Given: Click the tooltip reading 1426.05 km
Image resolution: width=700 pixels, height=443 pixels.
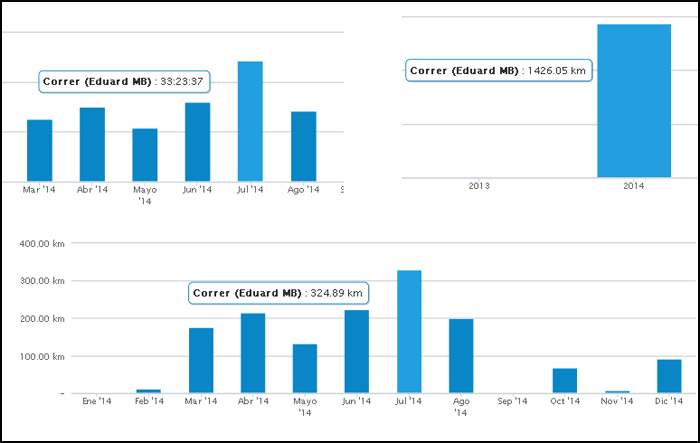Looking at the screenshot, I should [499, 71].
